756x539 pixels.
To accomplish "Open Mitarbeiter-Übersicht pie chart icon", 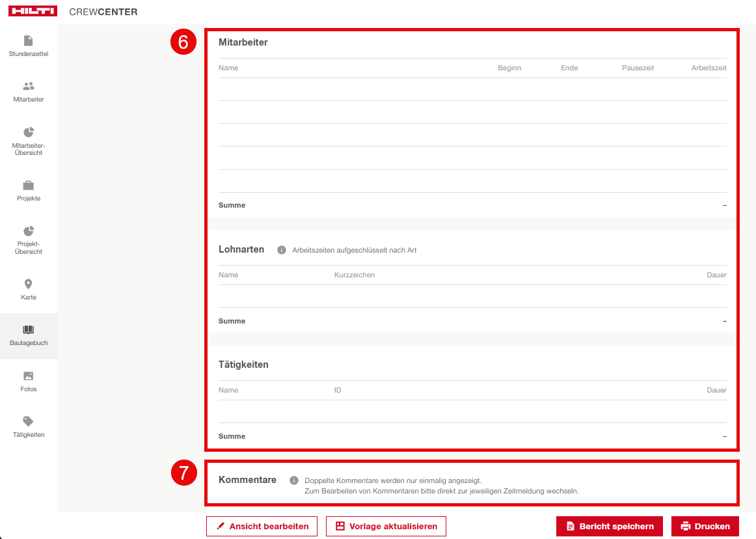I will click(x=28, y=132).
